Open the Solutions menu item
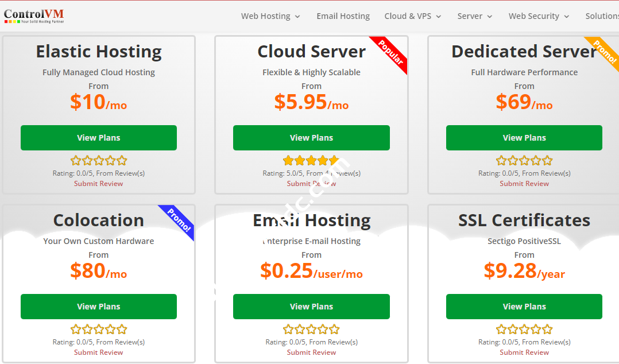Screen dimensions: 619x364 [601, 16]
